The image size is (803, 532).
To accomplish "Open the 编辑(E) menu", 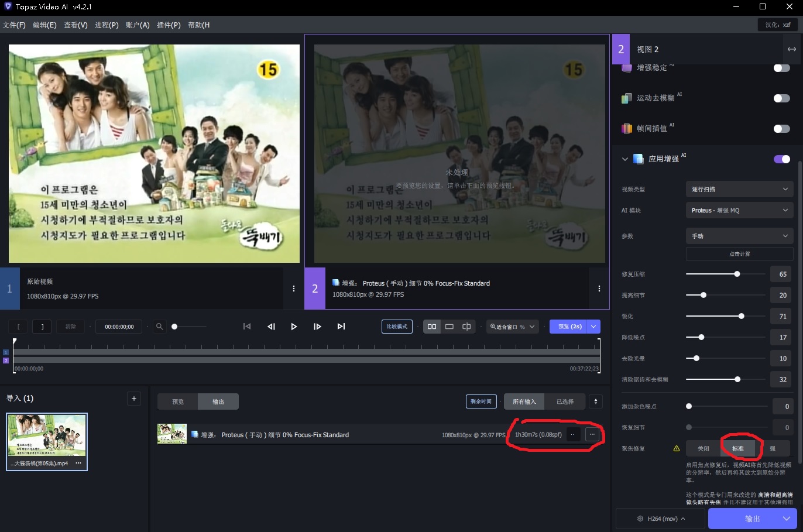I will 44,25.
